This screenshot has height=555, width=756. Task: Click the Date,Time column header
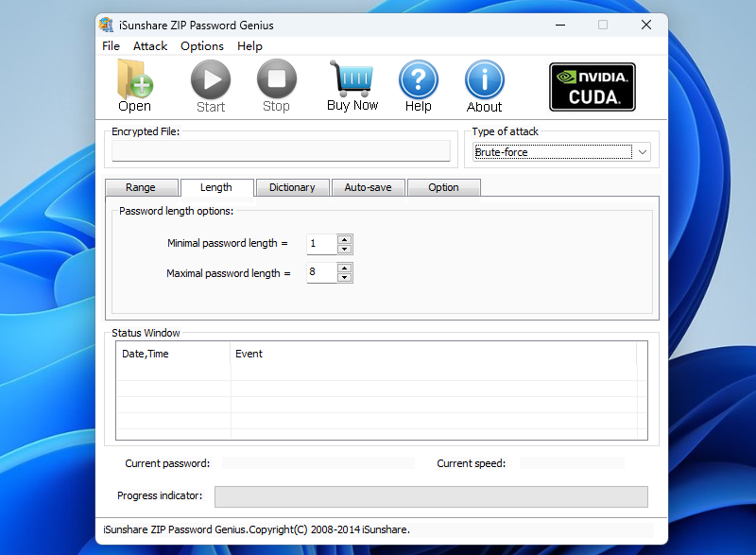pyautogui.click(x=173, y=354)
